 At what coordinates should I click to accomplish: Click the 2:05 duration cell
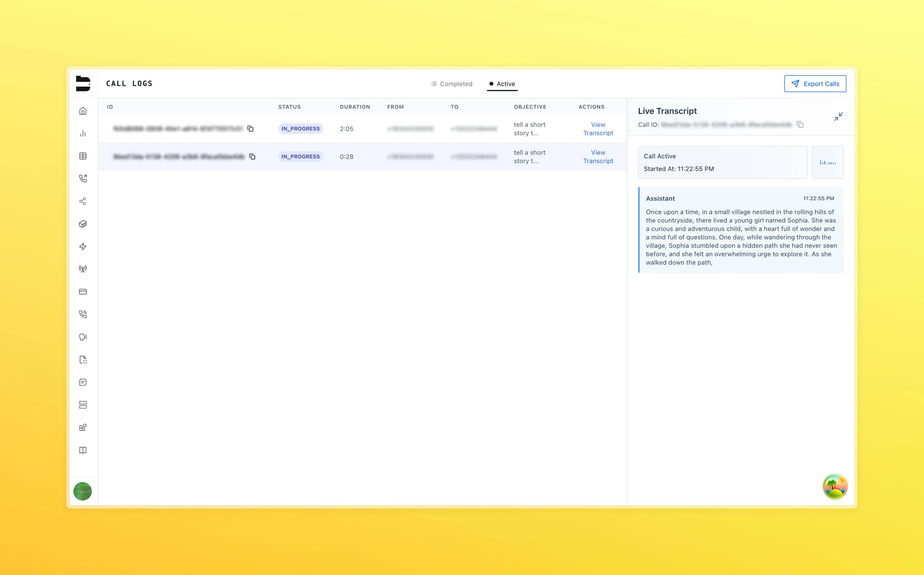(x=346, y=129)
